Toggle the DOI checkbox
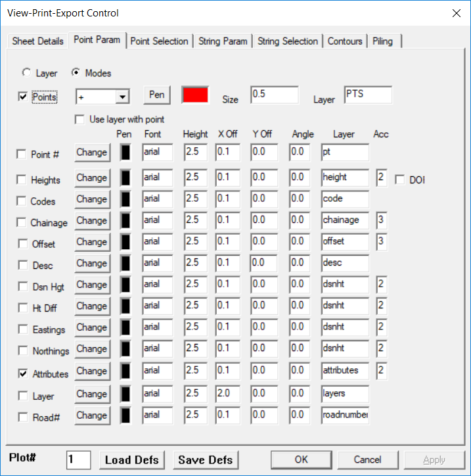 click(399, 179)
